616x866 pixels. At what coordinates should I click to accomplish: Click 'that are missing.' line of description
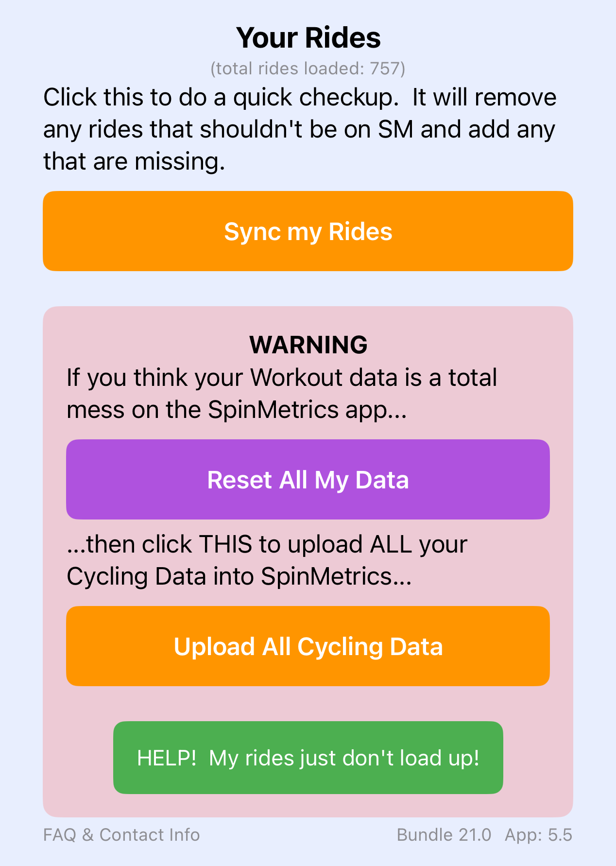click(134, 161)
